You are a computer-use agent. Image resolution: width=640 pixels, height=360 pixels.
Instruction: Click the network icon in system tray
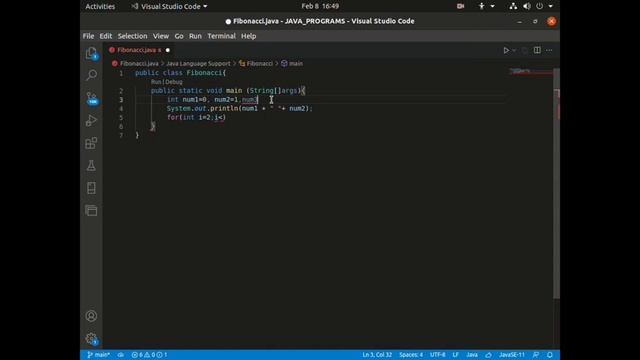(x=513, y=6)
